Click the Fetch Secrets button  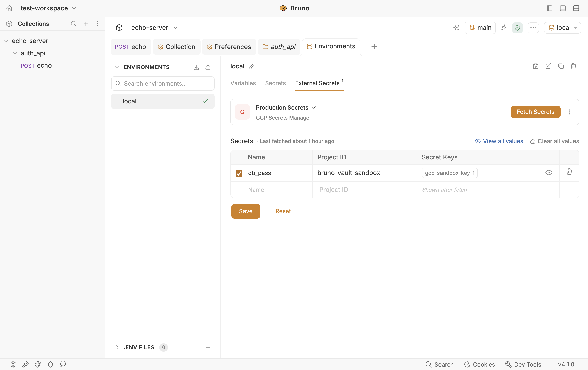tap(535, 112)
